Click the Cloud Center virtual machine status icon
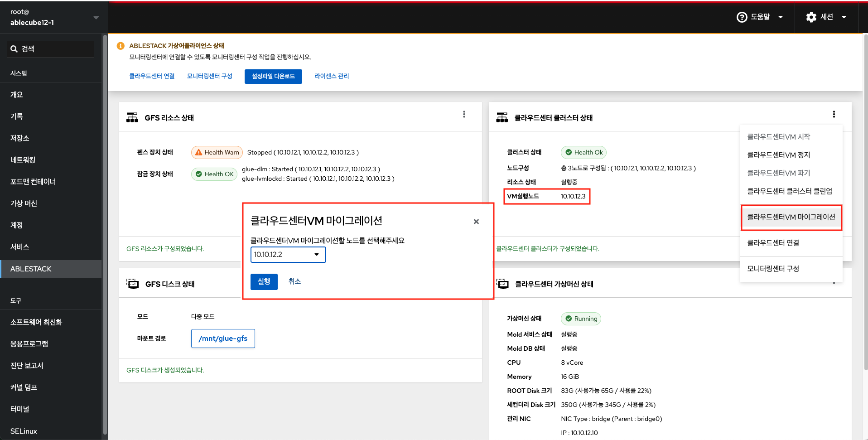 click(x=503, y=284)
